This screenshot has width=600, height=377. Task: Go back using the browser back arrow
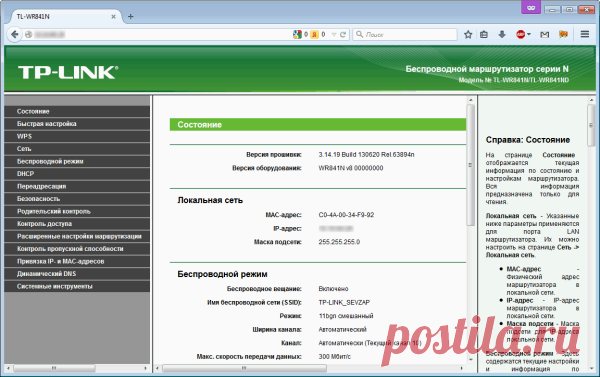coord(15,34)
